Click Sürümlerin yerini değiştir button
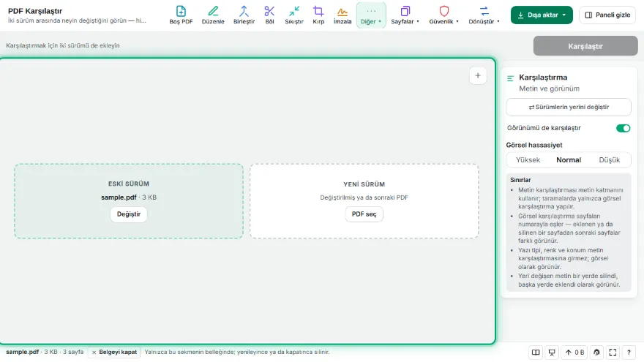Viewport: 644px width, 362px height. point(569,107)
